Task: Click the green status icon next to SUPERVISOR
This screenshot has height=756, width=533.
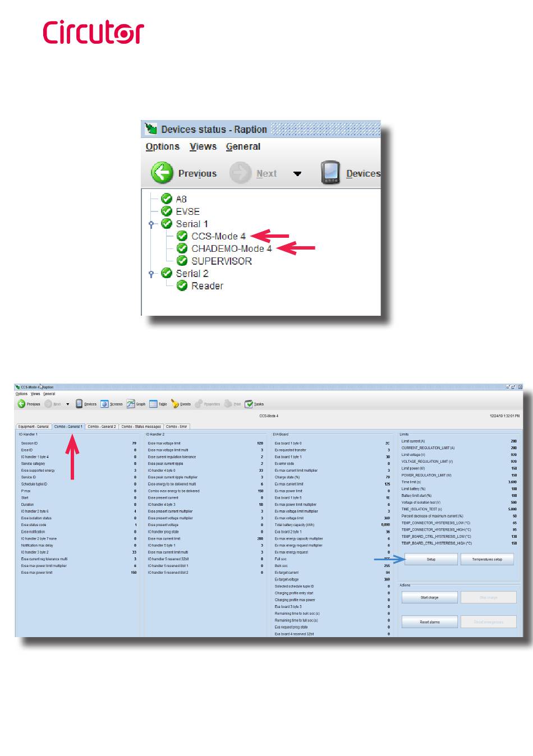Action: [x=182, y=261]
